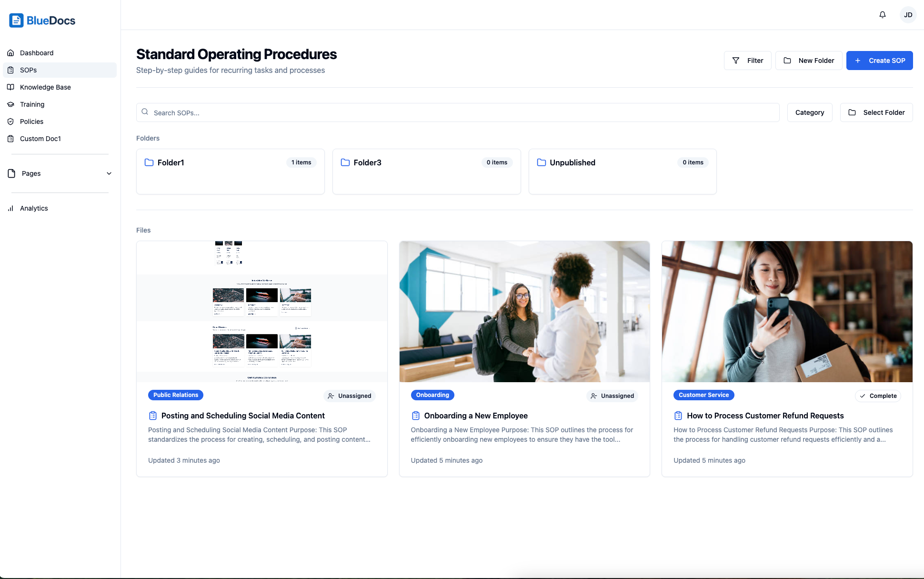
Task: Open the JD user avatar menu
Action: (908, 15)
